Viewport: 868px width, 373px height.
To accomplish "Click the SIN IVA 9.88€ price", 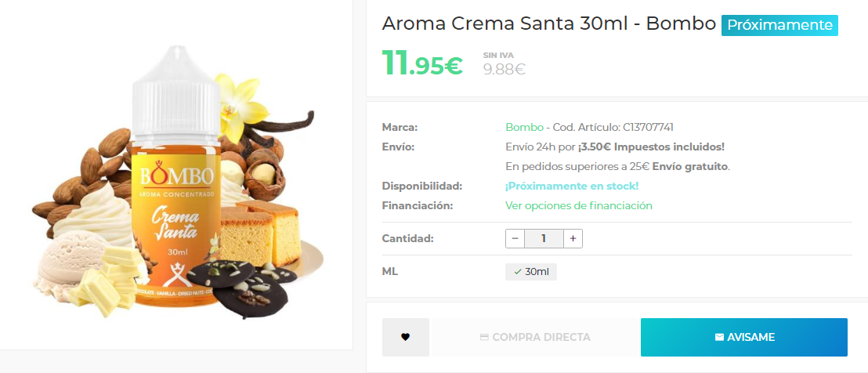I will tap(504, 65).
